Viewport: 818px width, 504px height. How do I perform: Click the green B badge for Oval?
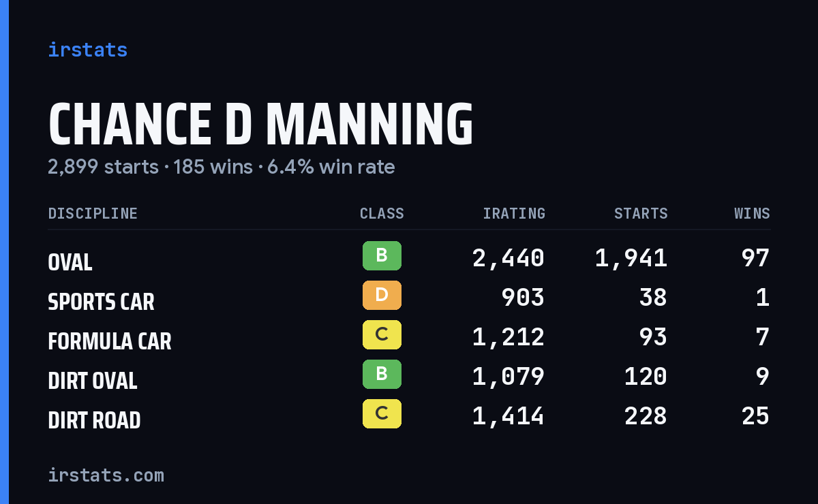pos(382,255)
